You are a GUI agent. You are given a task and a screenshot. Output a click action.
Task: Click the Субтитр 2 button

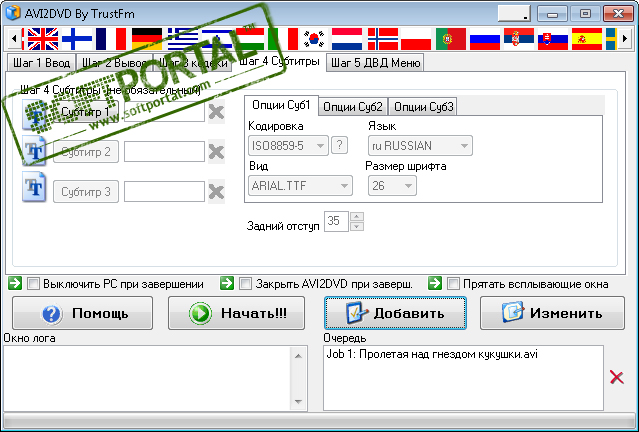[x=86, y=152]
